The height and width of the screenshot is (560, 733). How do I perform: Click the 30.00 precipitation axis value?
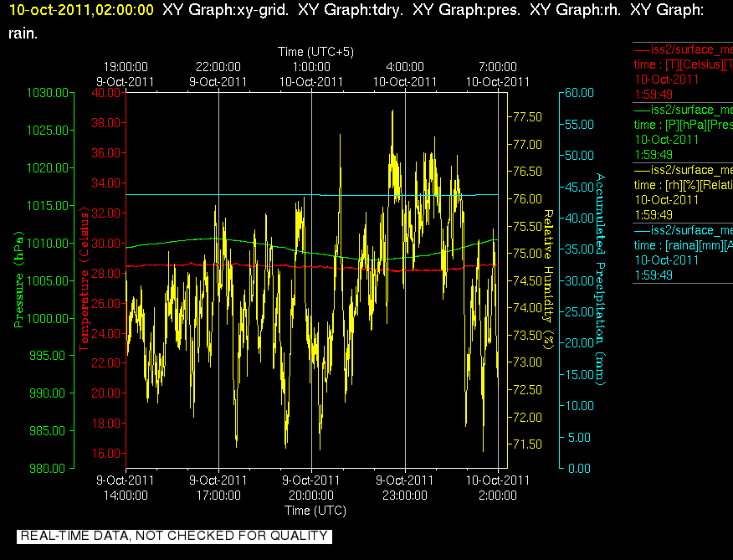click(579, 280)
